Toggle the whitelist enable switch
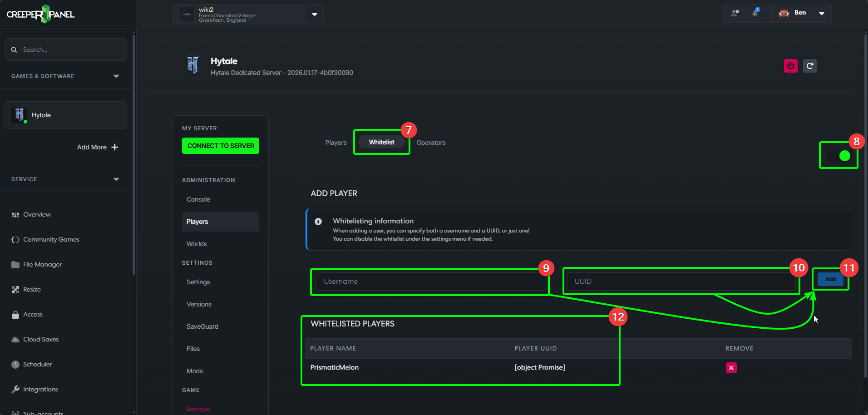 click(x=838, y=156)
